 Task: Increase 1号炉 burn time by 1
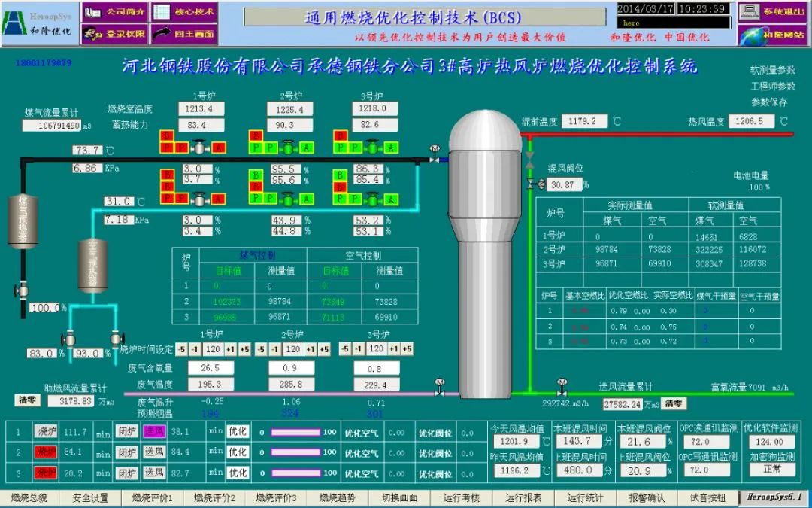click(231, 349)
